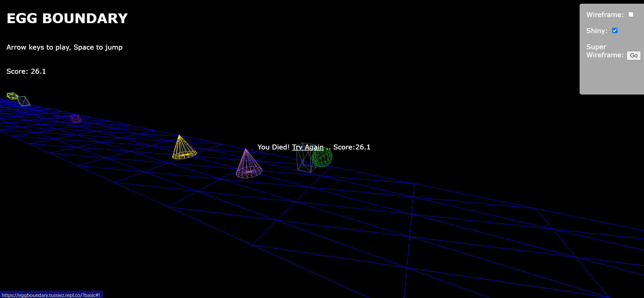Click the 'Score:26.1' text beside Try Again

pos(352,147)
